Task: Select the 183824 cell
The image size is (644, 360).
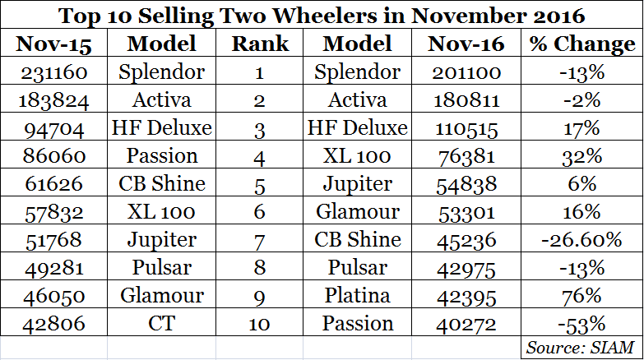Action: point(54,100)
